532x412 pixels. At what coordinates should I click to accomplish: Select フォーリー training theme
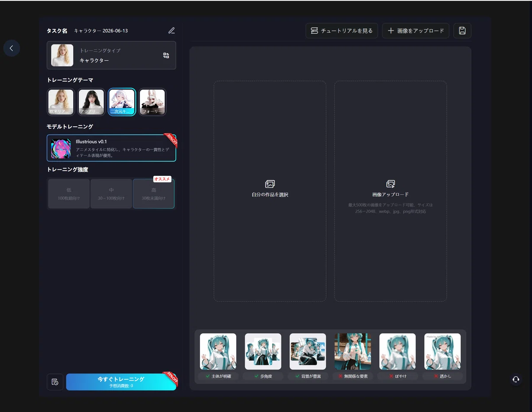[x=153, y=102]
